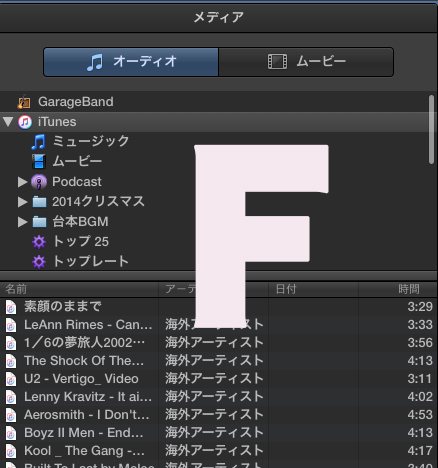Click the GarageBand icon
The height and width of the screenshot is (468, 438).
(x=24, y=102)
